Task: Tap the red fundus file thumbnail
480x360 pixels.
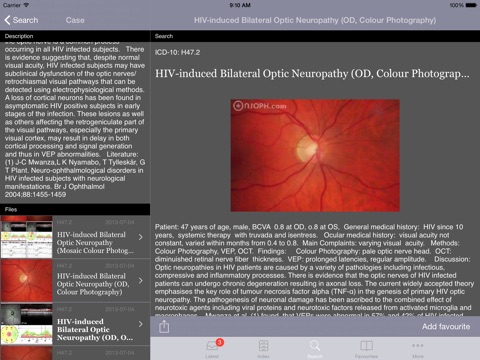Action: coord(26,281)
